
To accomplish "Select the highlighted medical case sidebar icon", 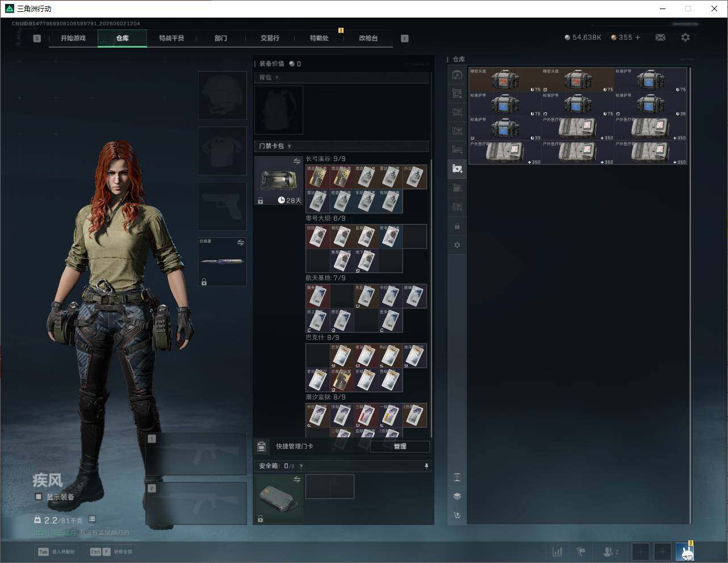I will coord(457,168).
